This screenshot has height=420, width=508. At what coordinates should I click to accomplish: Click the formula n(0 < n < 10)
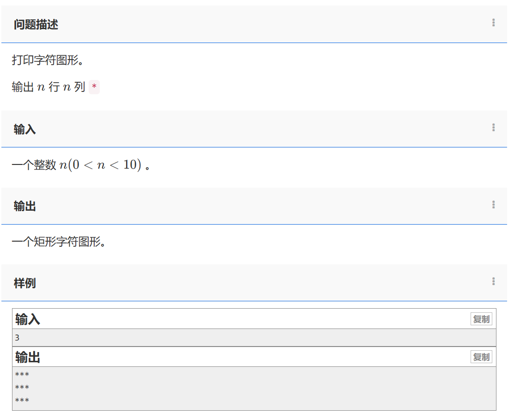click(x=100, y=165)
